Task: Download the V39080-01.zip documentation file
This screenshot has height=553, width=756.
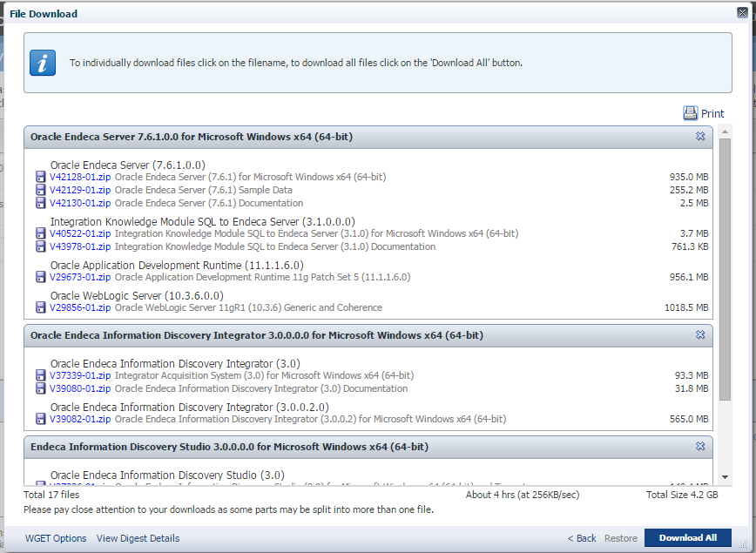Action: (x=80, y=388)
